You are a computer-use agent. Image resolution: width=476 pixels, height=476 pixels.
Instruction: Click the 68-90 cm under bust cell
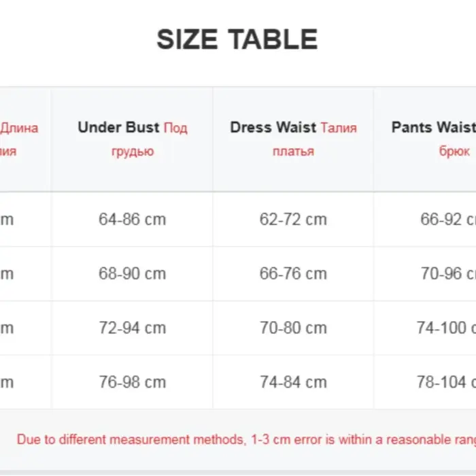[x=133, y=273]
